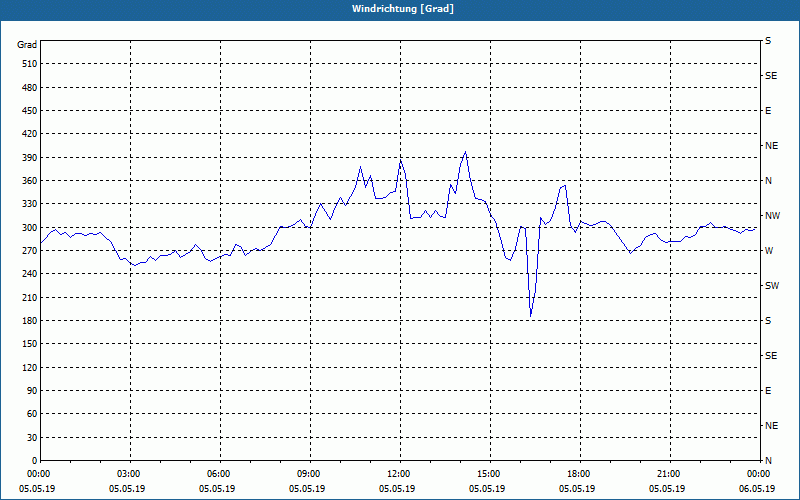Click the NW compass label on right axis
800x500 pixels.
772,216
